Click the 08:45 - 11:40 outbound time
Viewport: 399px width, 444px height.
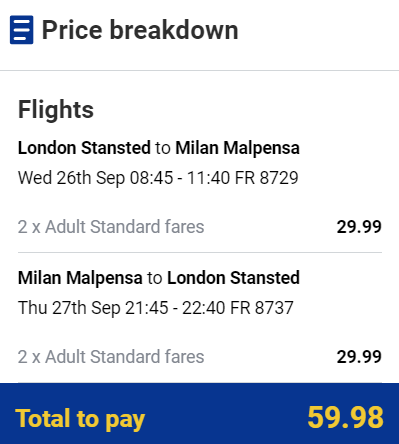point(180,178)
